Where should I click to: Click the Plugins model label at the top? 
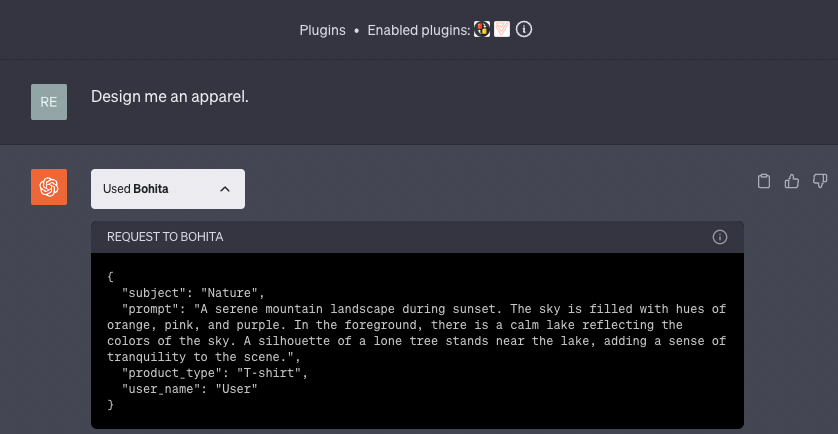[x=322, y=30]
